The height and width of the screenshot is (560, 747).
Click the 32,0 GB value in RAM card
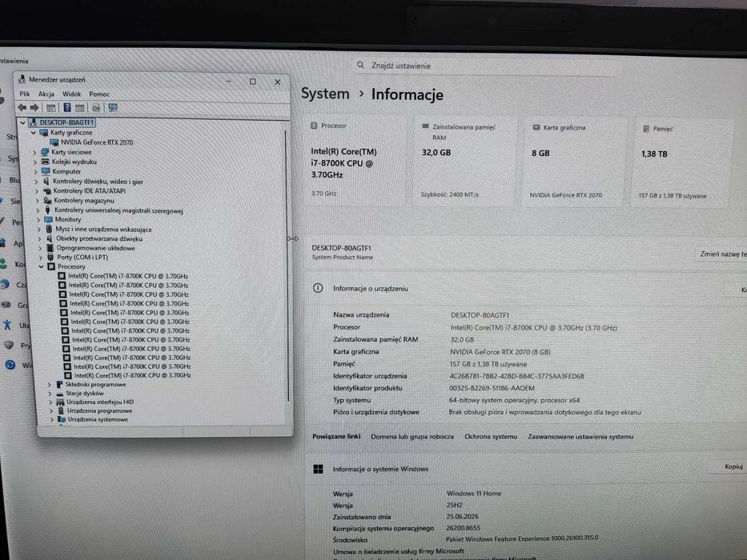pos(436,152)
